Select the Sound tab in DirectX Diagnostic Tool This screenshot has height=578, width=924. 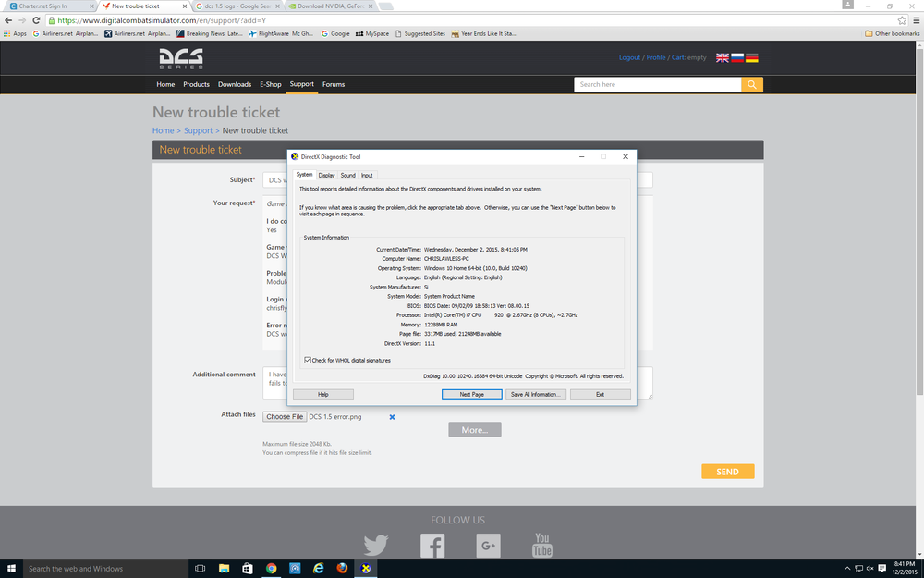coord(348,175)
